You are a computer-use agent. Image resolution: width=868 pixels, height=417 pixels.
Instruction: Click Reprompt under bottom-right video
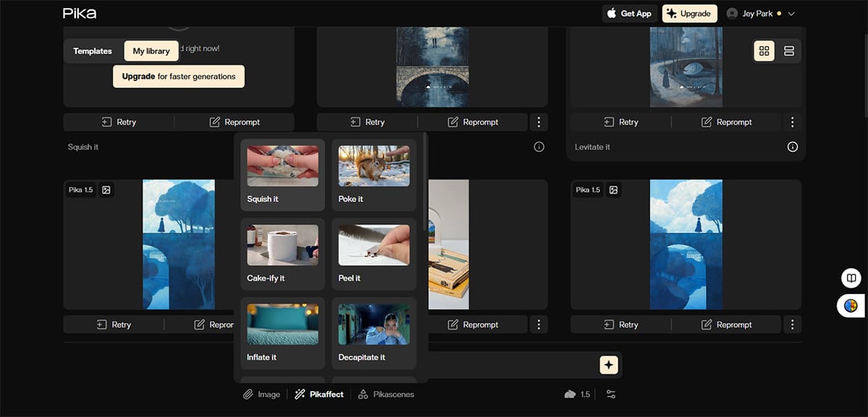click(x=727, y=324)
